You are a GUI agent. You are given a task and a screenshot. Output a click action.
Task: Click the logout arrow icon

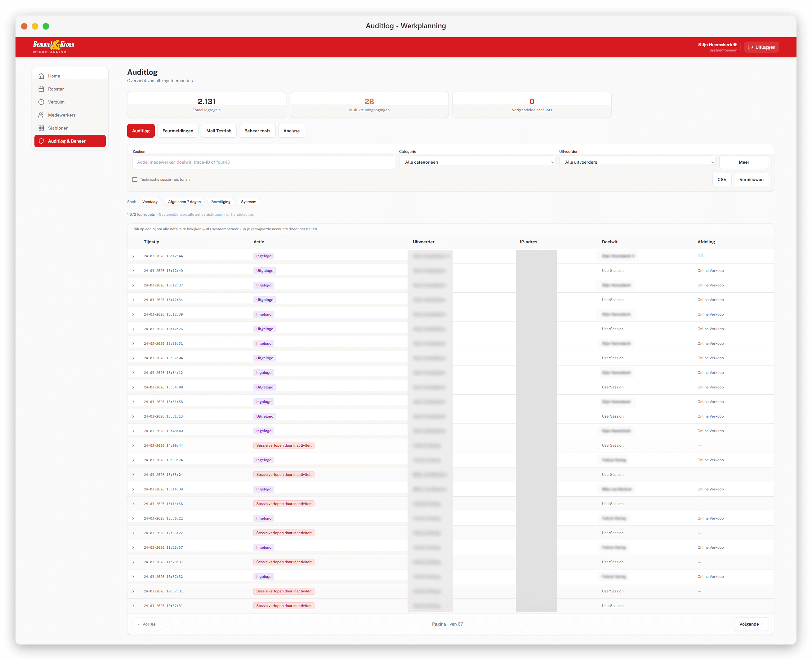click(x=751, y=47)
